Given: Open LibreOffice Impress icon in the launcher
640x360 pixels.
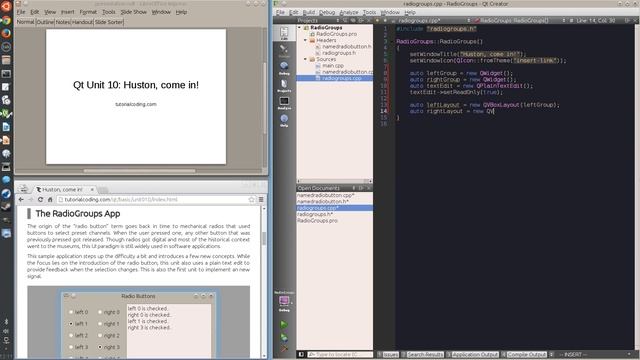Looking at the screenshot, I should (6, 140).
